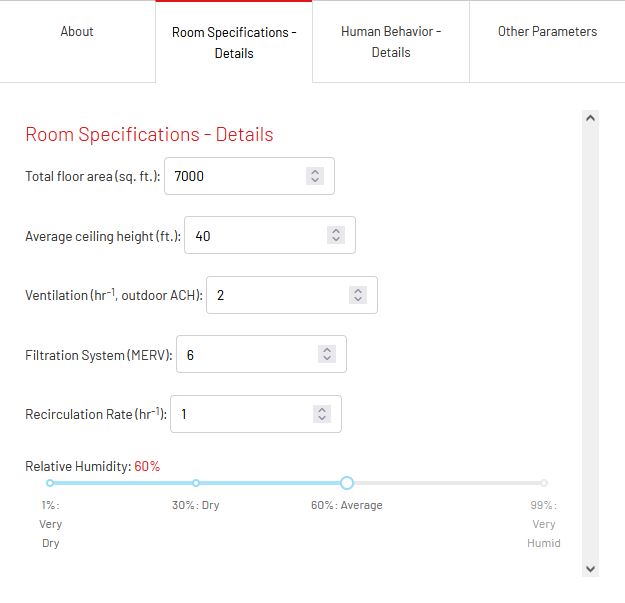Increase ventilation ACH with up arrow
625x603 pixels.
[x=358, y=291]
